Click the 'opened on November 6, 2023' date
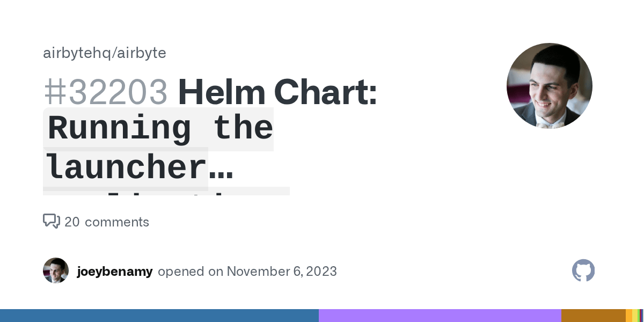 pyautogui.click(x=247, y=271)
